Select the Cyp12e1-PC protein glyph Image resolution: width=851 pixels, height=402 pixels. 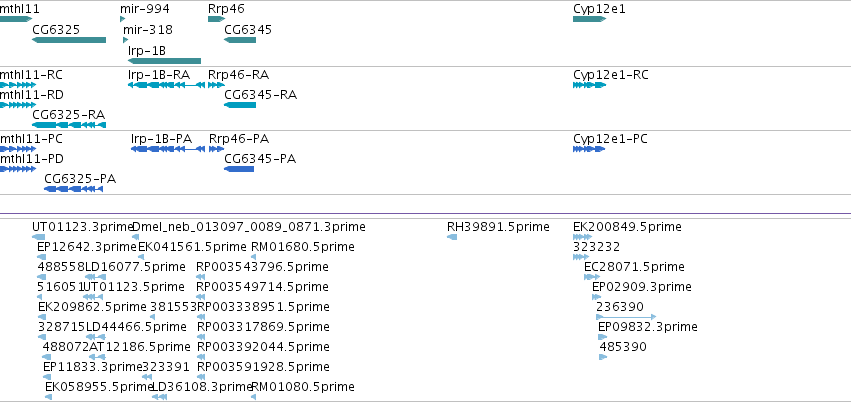589,149
